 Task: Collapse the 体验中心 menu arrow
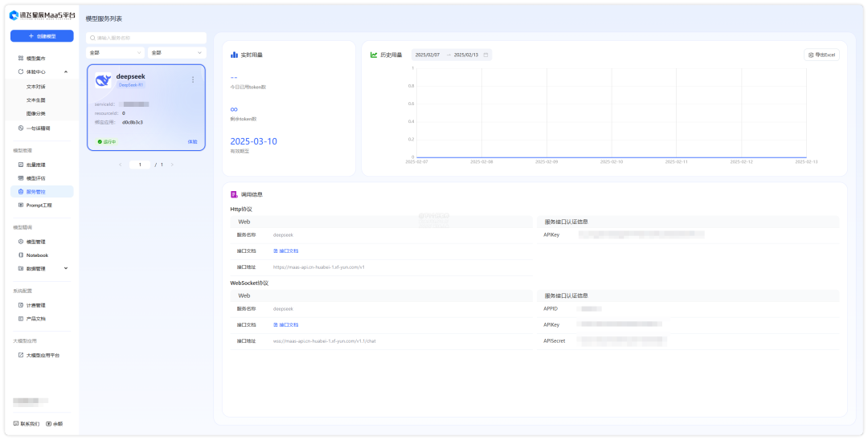[66, 72]
